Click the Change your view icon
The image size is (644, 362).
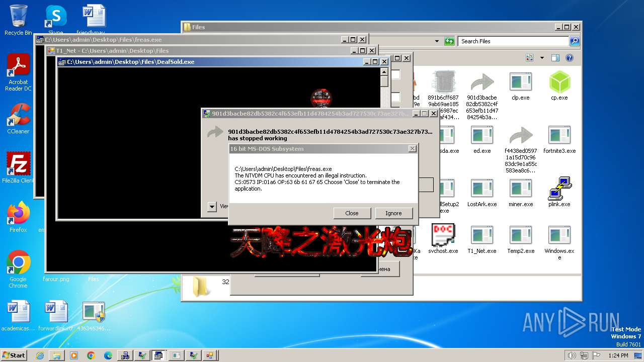(529, 58)
